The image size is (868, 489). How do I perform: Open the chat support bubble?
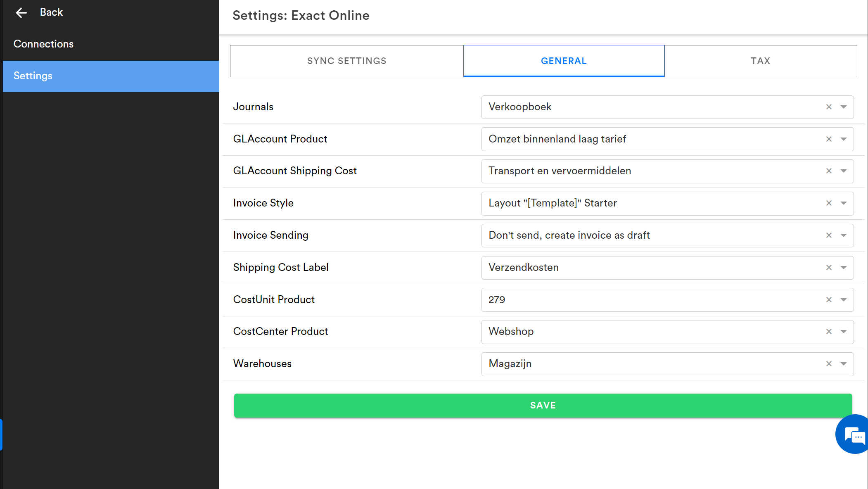853,434
